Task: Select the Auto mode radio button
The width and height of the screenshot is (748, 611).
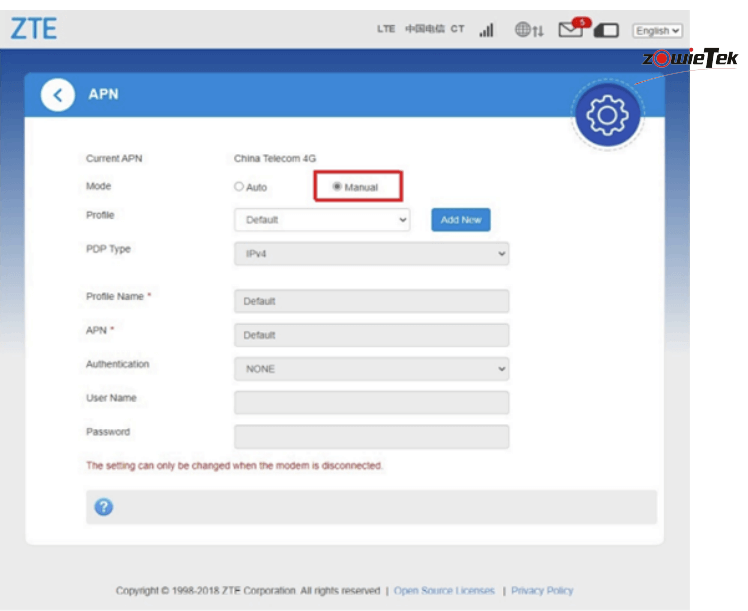Action: (x=239, y=186)
